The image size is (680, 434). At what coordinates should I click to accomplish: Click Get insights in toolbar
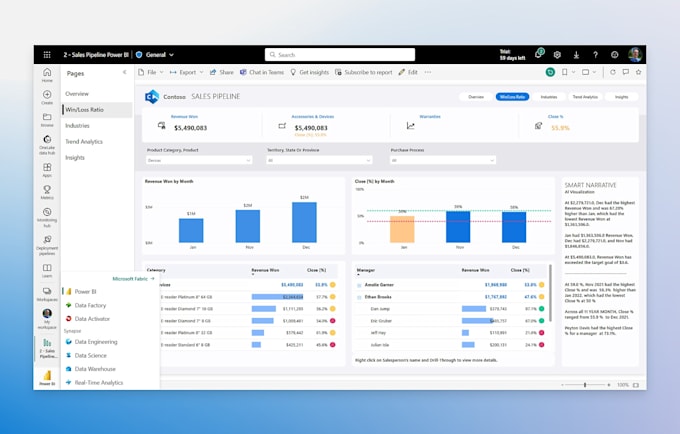pyautogui.click(x=309, y=72)
